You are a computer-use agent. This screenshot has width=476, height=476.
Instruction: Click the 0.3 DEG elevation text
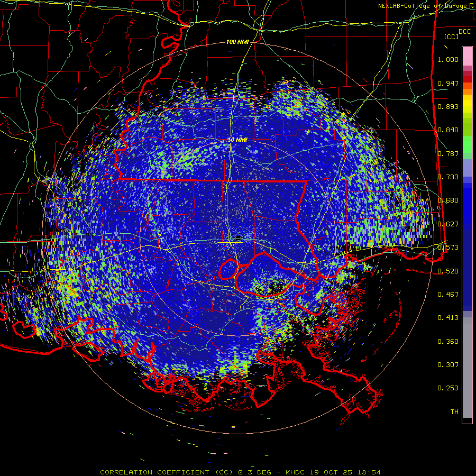[254, 472]
